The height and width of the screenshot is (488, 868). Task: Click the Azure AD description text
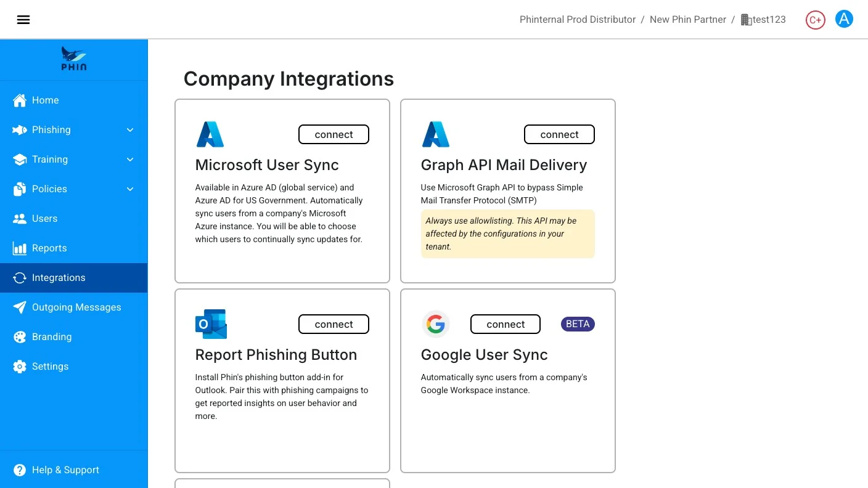(x=279, y=213)
